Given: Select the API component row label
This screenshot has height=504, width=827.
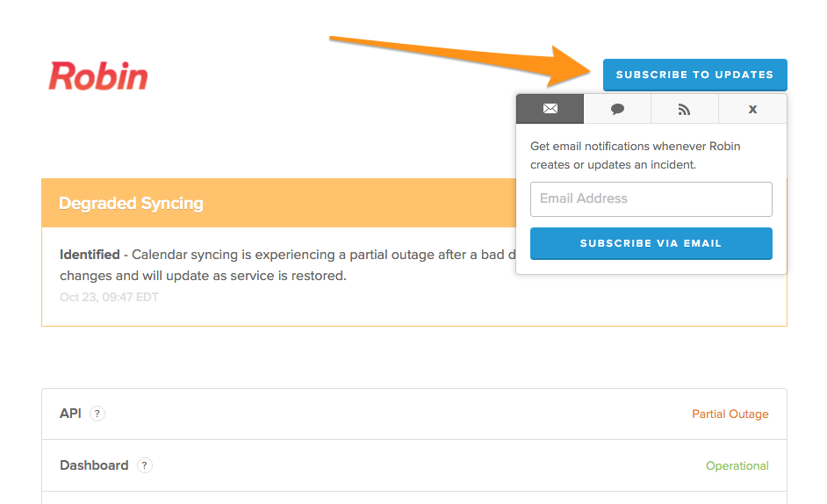Looking at the screenshot, I should (70, 414).
